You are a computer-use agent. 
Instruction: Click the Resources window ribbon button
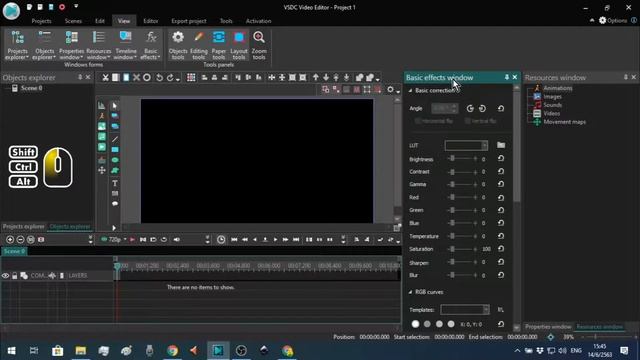(x=98, y=45)
